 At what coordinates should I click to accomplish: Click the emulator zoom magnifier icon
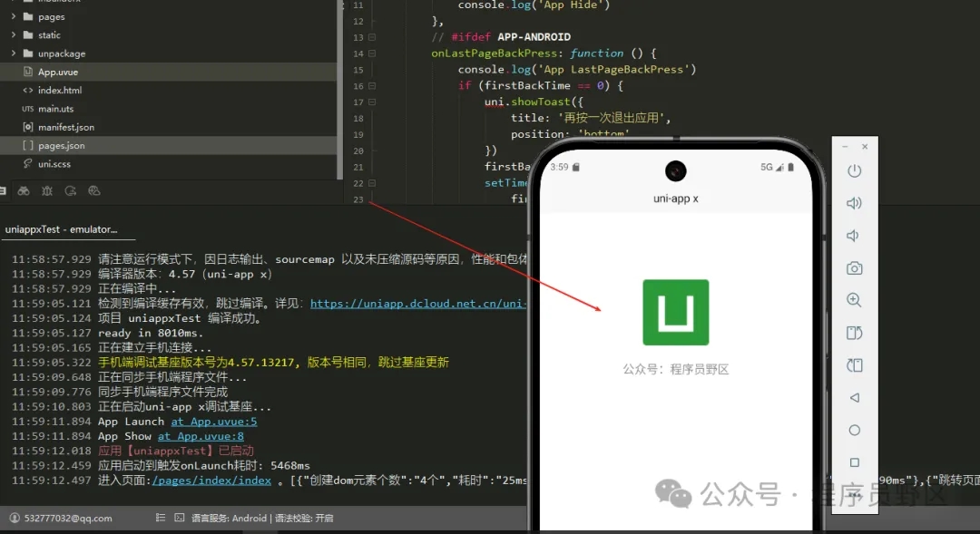point(855,300)
